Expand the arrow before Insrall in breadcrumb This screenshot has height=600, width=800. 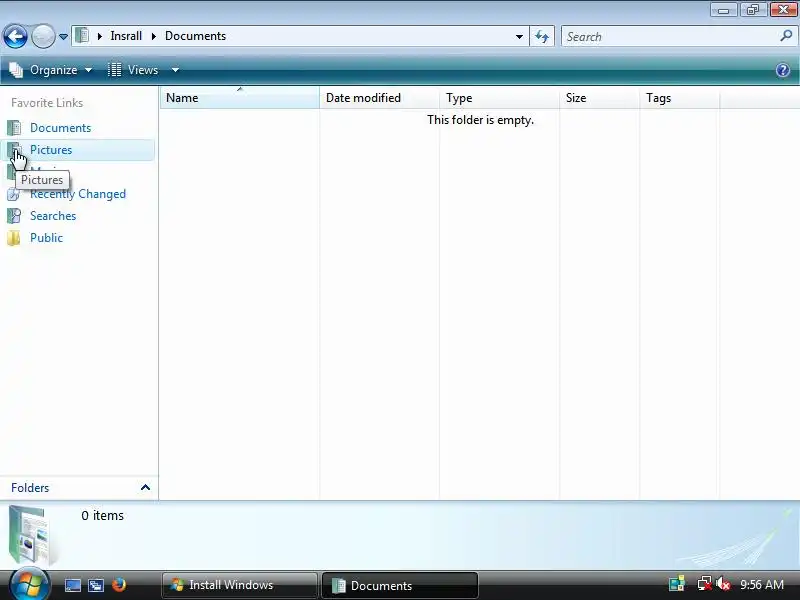coord(100,36)
